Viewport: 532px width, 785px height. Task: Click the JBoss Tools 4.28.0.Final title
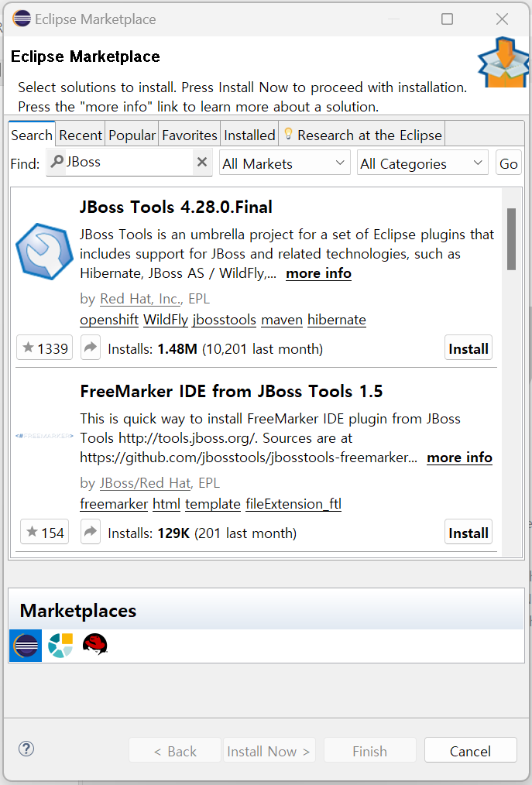176,207
